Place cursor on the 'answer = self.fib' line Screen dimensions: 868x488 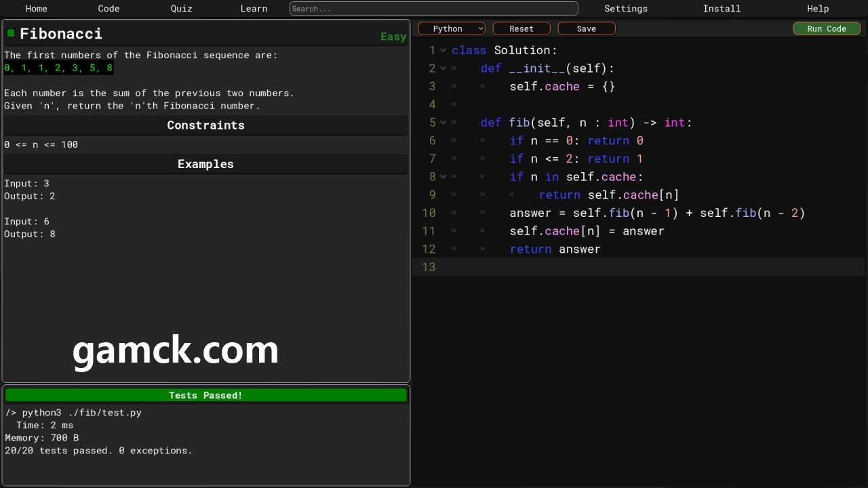click(x=657, y=213)
